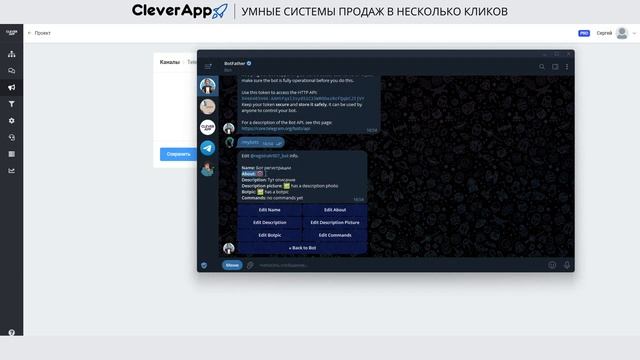Click the Back to Bot button
The width and height of the screenshot is (640, 360).
point(302,248)
